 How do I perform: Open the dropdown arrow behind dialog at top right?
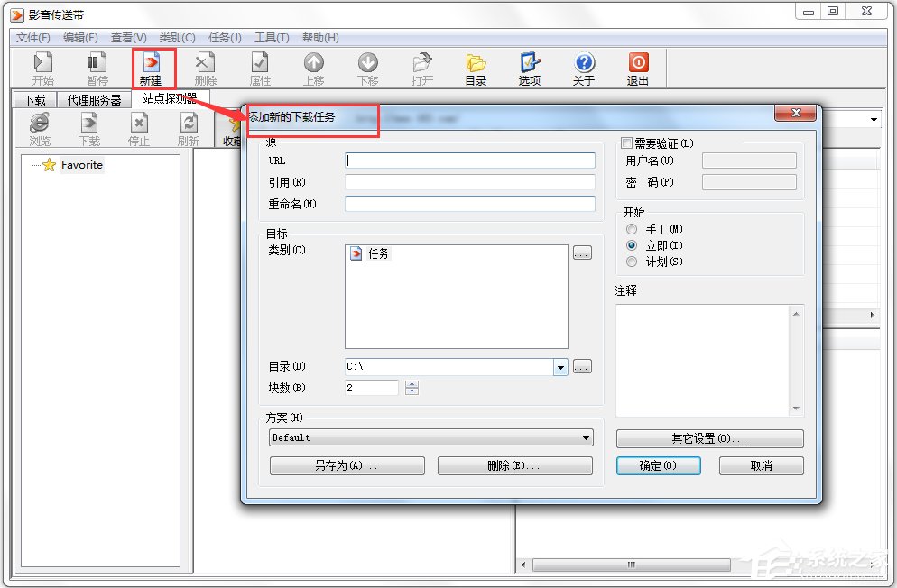pyautogui.click(x=874, y=119)
